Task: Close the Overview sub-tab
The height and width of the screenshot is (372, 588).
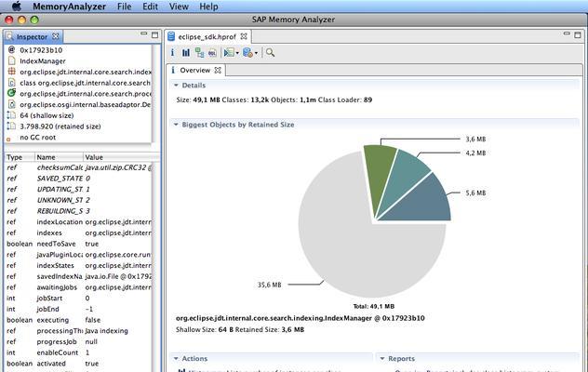Action: pyautogui.click(x=218, y=70)
